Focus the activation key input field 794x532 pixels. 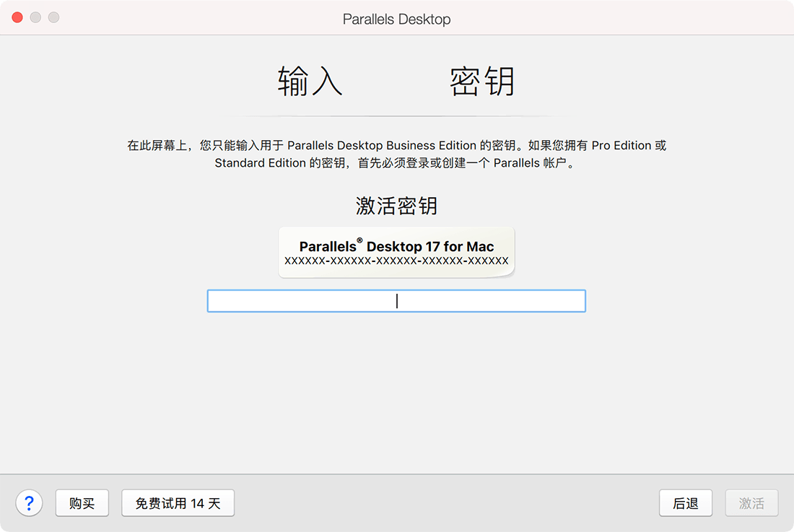tap(396, 301)
